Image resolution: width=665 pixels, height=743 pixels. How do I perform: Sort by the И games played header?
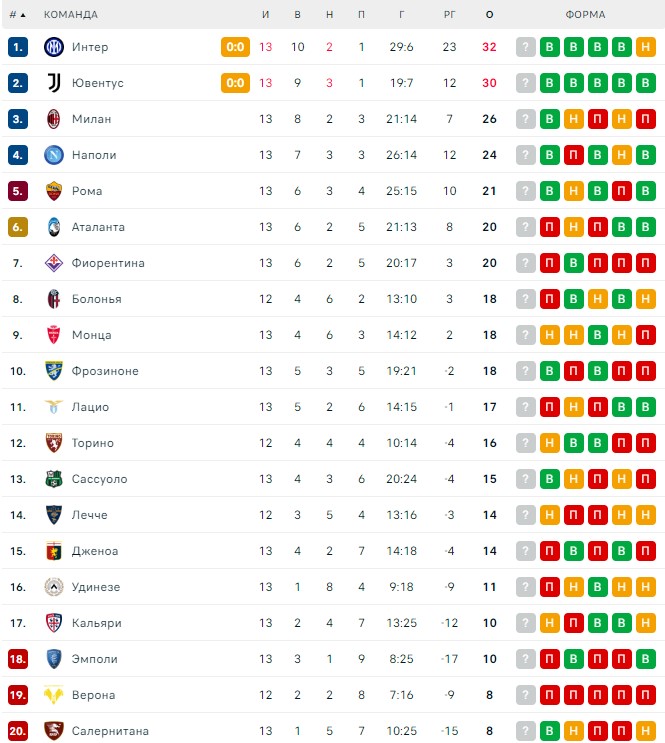pos(265,15)
